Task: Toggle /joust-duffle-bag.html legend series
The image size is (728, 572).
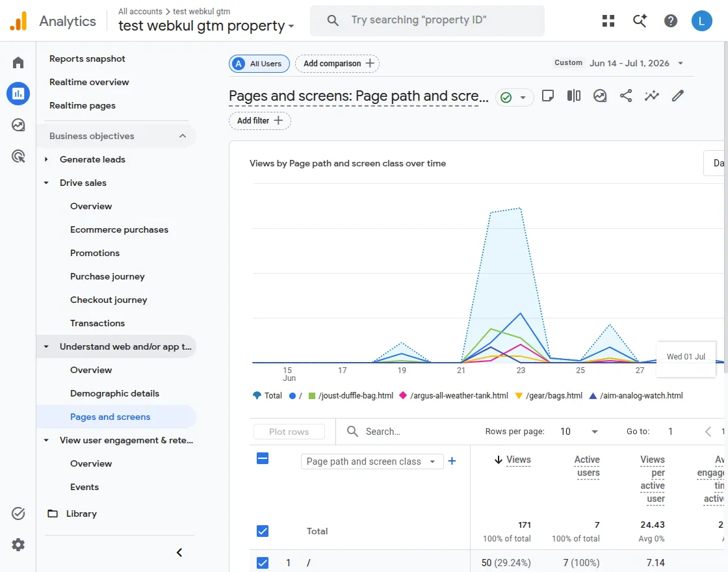Action: point(350,396)
